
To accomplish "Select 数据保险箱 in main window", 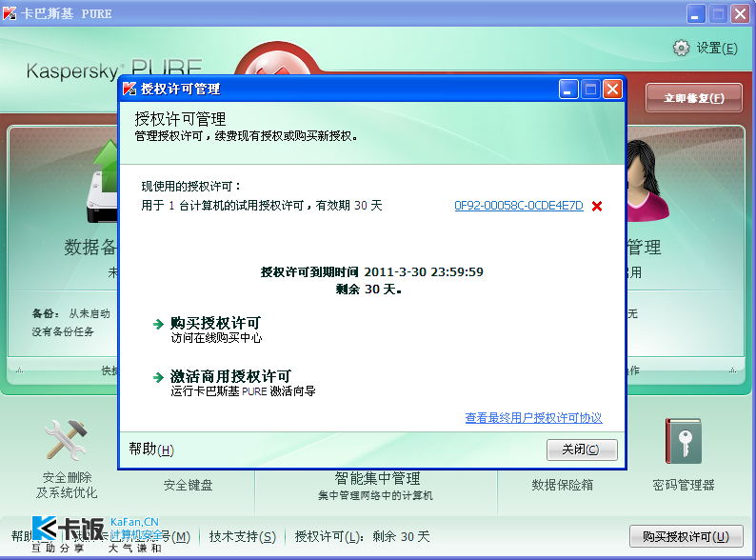I will point(562,485).
